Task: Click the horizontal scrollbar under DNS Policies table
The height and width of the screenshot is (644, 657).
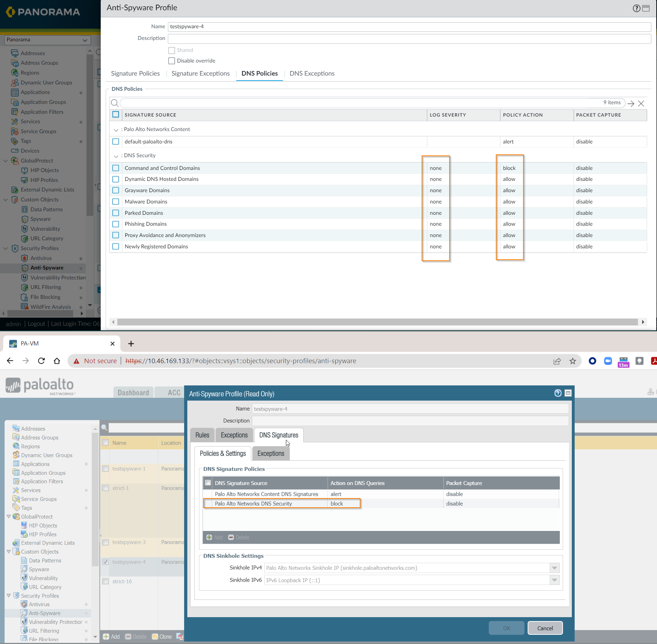Action: pos(377,322)
